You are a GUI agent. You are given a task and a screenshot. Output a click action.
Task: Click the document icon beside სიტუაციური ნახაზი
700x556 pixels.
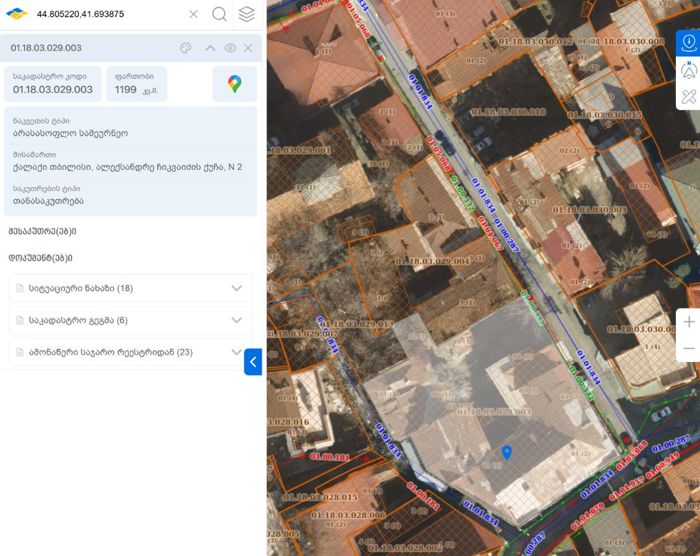20,288
